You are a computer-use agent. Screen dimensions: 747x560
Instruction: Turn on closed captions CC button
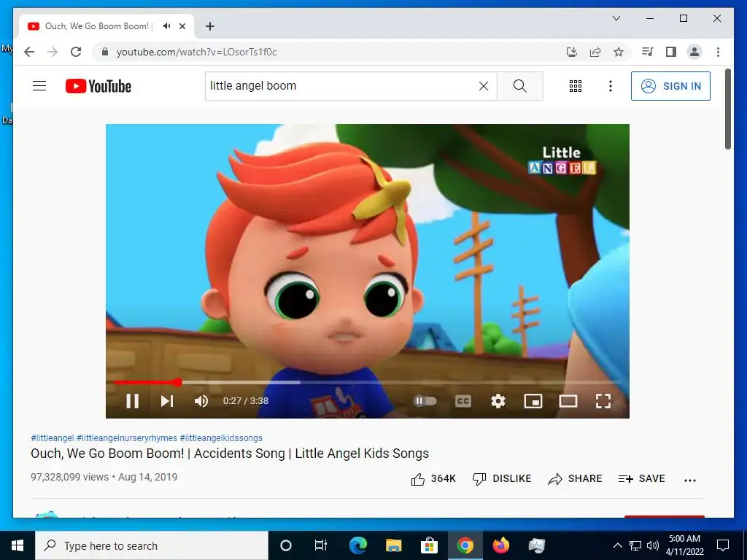(x=463, y=401)
